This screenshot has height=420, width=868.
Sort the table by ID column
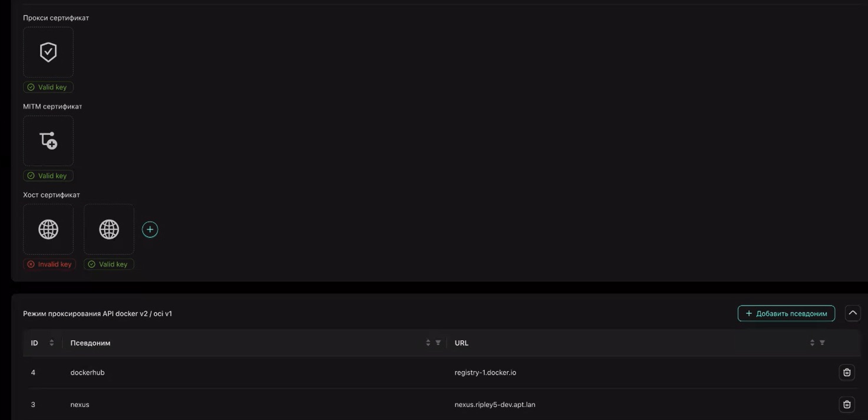(x=51, y=343)
